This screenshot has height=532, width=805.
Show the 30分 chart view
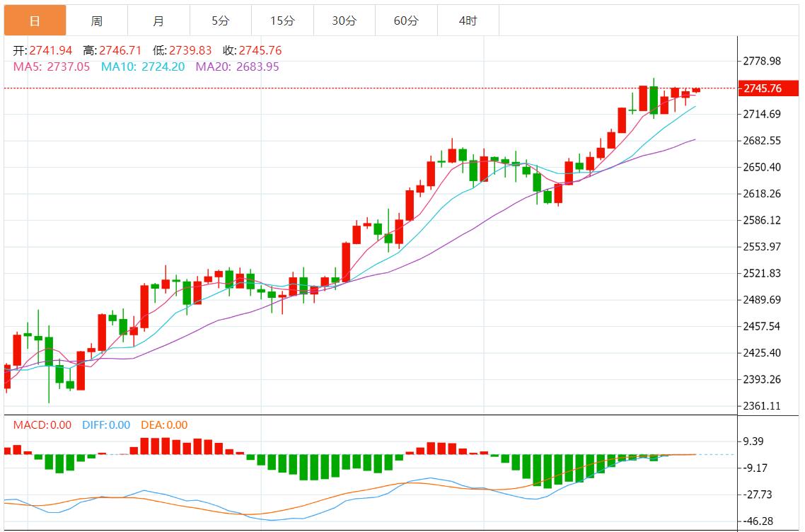344,21
